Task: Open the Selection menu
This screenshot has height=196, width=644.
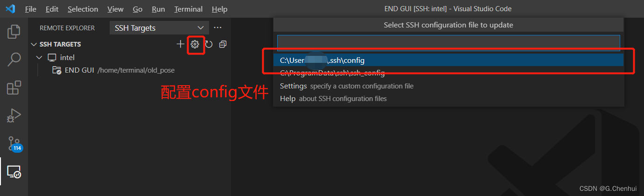Action: 83,9
